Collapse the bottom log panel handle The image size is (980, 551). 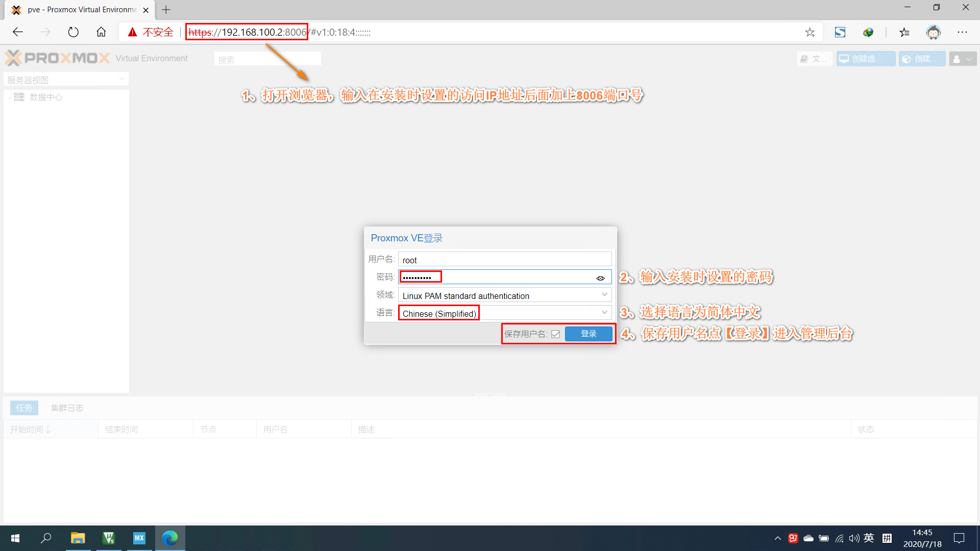(x=490, y=394)
